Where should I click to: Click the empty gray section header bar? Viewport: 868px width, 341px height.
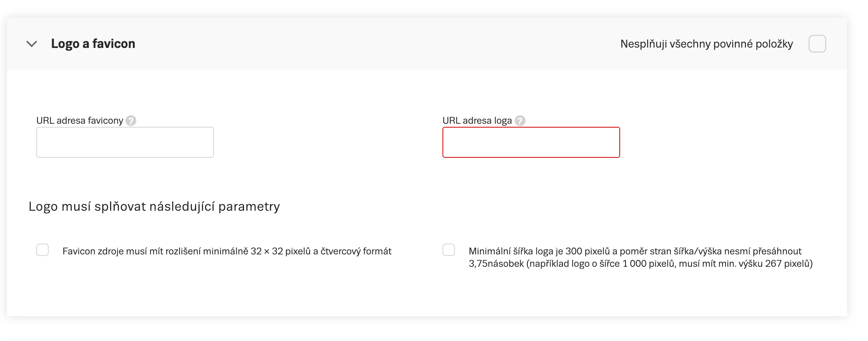coord(367,44)
